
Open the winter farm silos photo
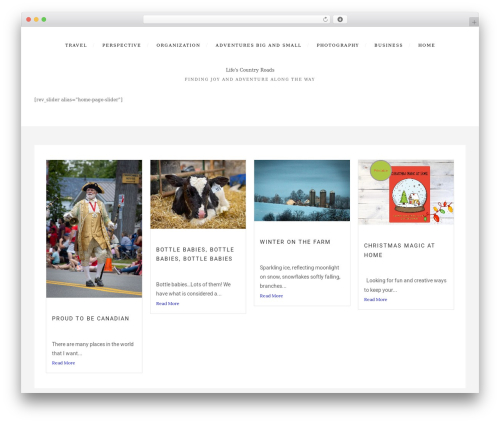point(302,190)
